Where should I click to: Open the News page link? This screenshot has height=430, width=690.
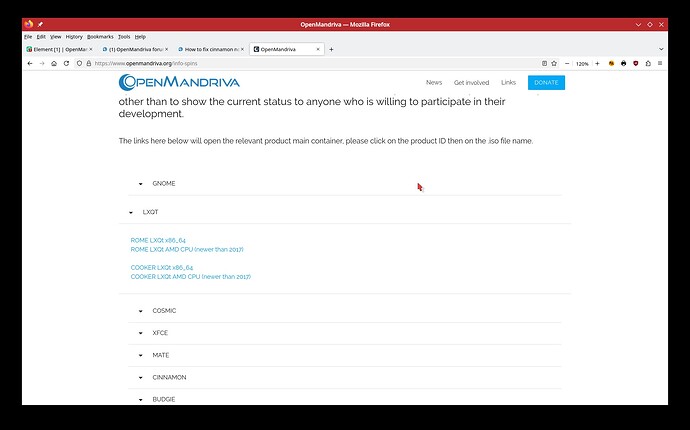tap(433, 82)
